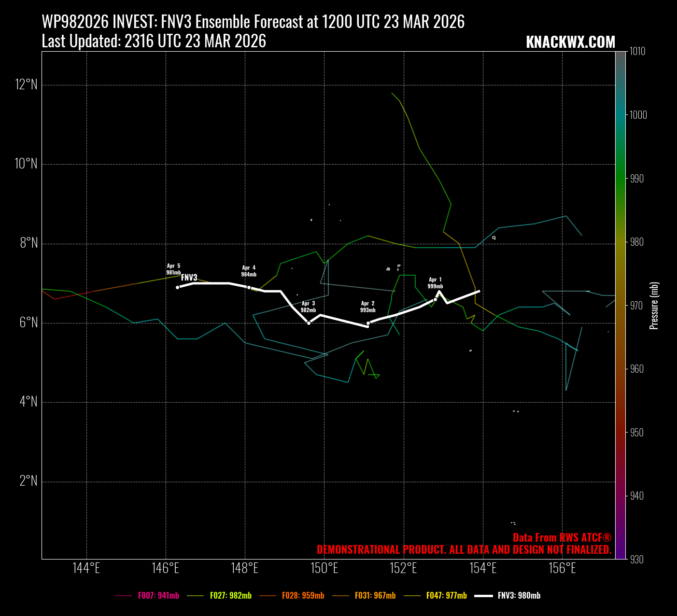Click the FNV3 label on the white track
The height and width of the screenshot is (616, 677).
point(189,278)
